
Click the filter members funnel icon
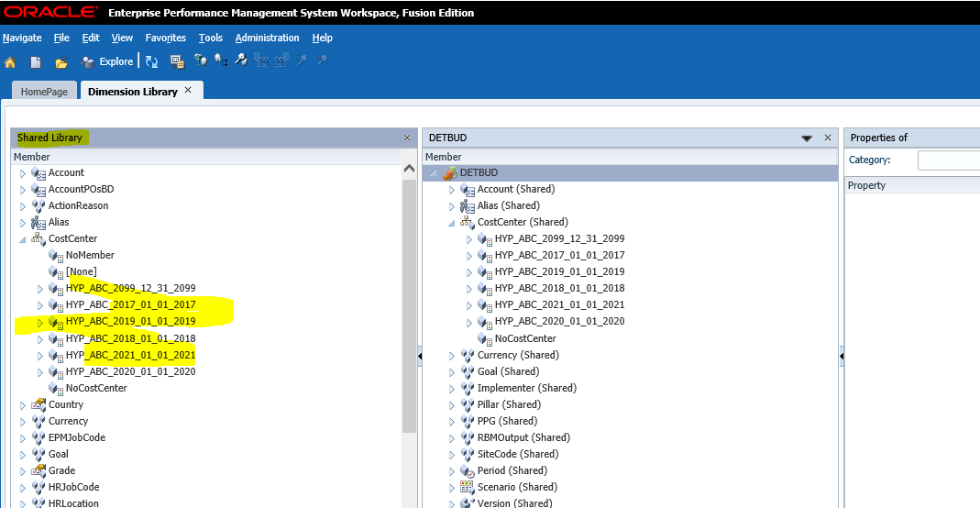click(201, 60)
